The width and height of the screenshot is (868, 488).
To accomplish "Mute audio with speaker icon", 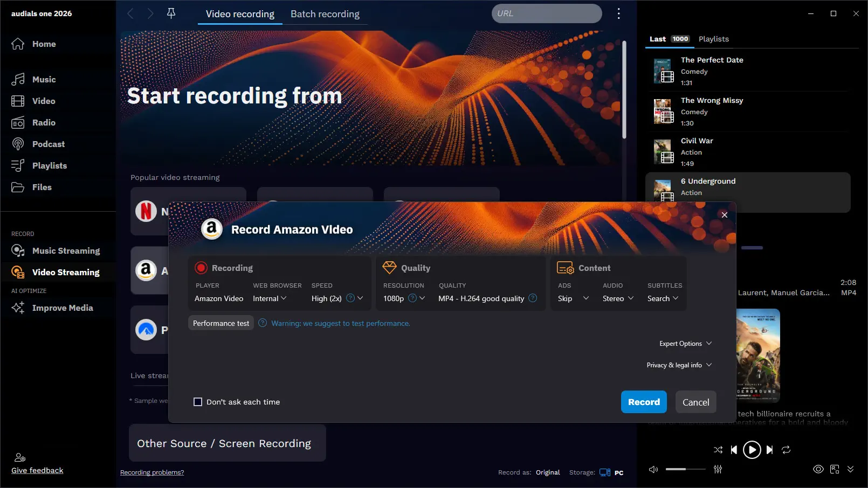I will pyautogui.click(x=653, y=469).
